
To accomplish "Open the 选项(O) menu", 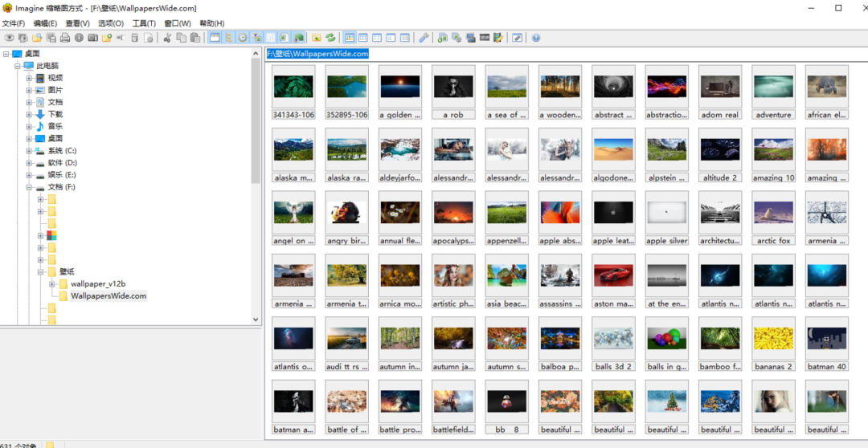I will point(111,23).
